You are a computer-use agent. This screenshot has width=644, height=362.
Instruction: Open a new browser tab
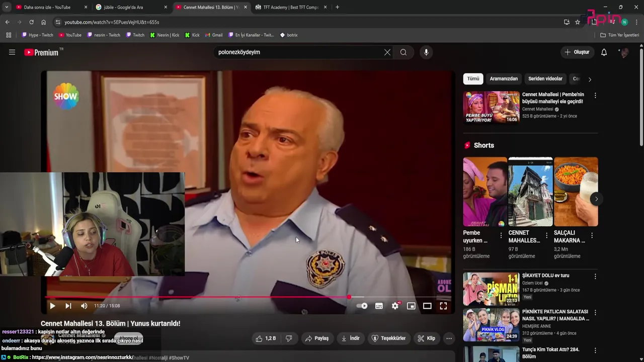tap(337, 7)
